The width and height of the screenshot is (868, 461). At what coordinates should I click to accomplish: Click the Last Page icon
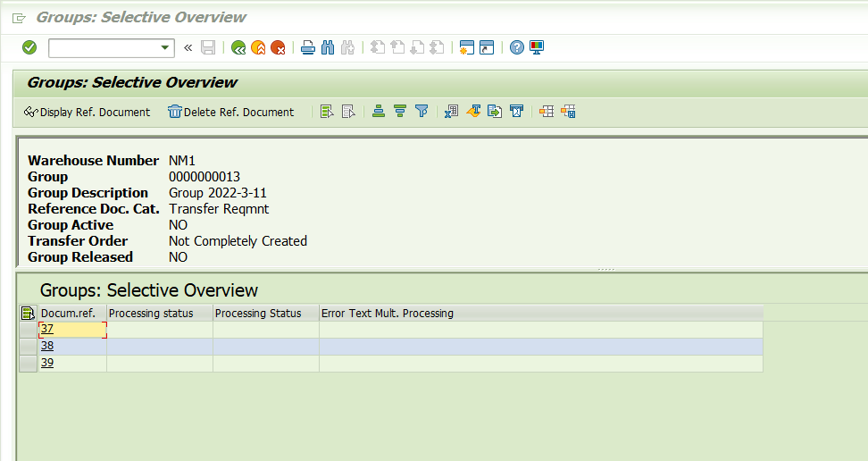[x=437, y=47]
